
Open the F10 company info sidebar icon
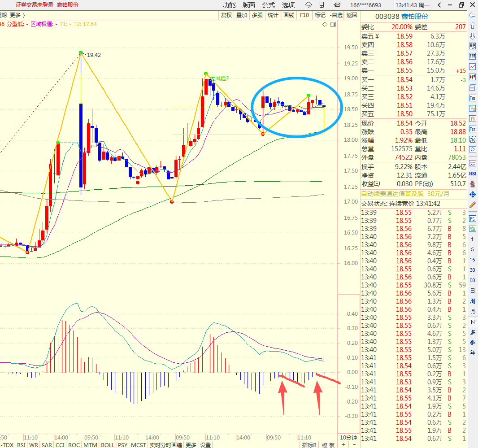click(472, 98)
